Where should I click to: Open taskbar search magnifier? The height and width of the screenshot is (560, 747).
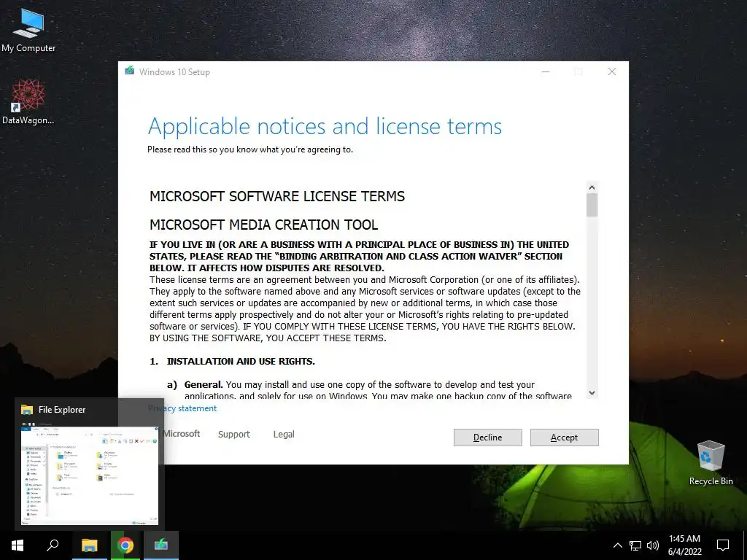[53, 545]
